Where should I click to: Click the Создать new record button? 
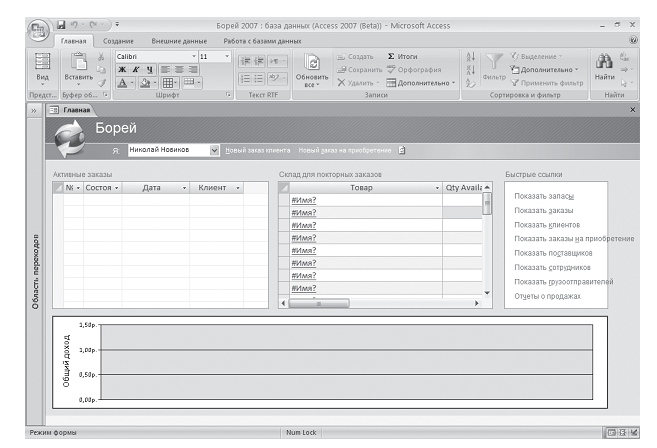[354, 57]
